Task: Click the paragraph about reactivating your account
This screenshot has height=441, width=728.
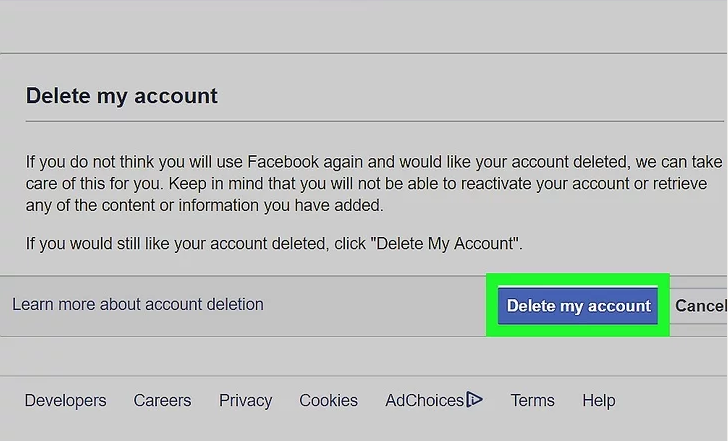Action: (374, 183)
